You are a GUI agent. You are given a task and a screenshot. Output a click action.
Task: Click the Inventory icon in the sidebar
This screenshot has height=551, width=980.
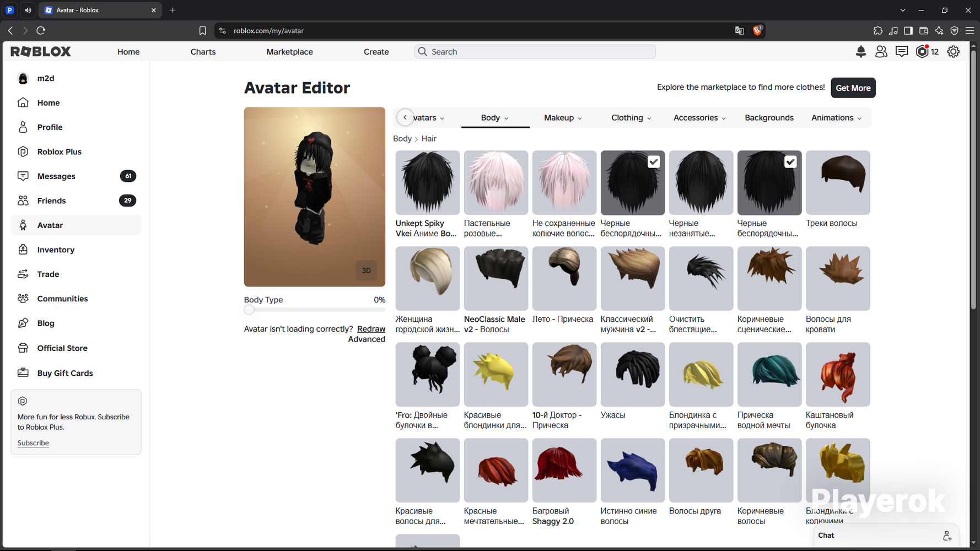(x=23, y=250)
